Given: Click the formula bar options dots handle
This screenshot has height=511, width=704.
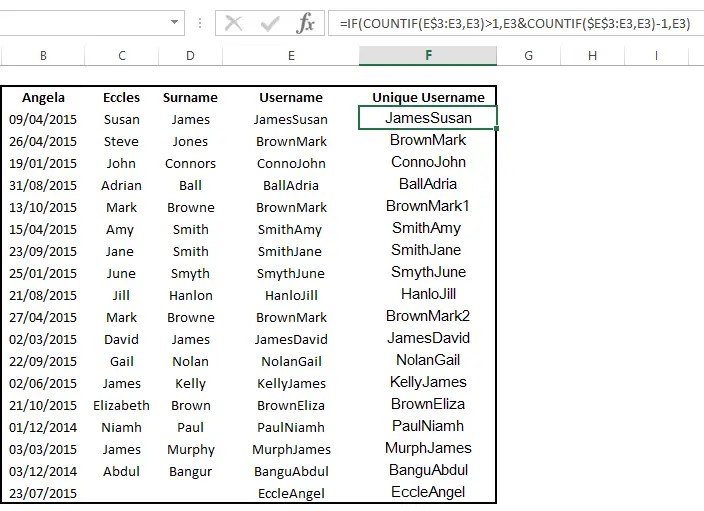Looking at the screenshot, I should tap(200, 23).
